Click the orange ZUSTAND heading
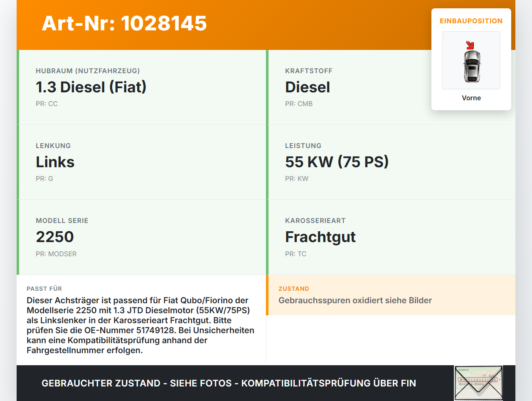 coord(294,289)
